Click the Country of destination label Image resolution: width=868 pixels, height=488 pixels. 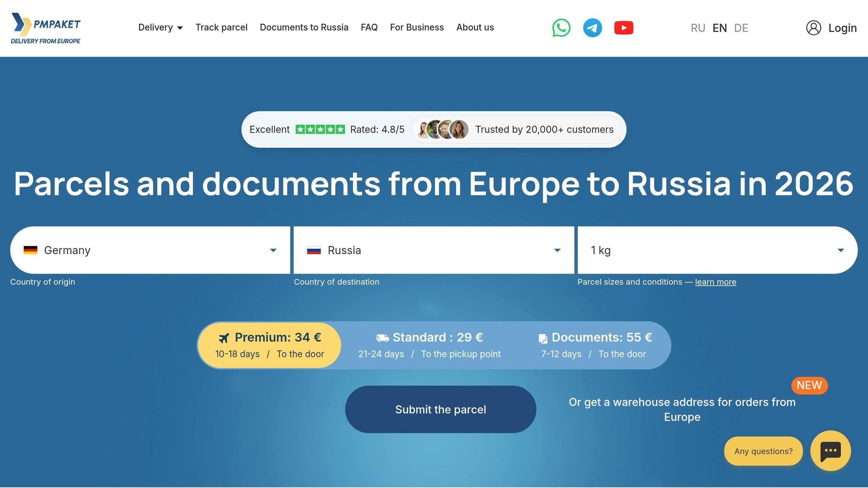click(337, 282)
